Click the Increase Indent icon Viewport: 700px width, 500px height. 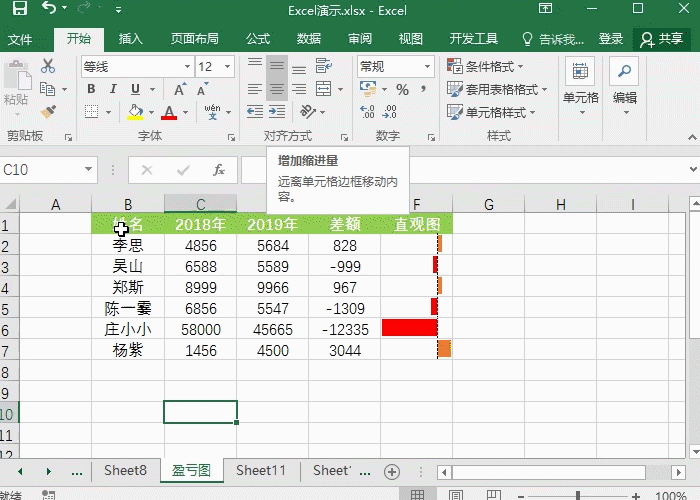(277, 111)
